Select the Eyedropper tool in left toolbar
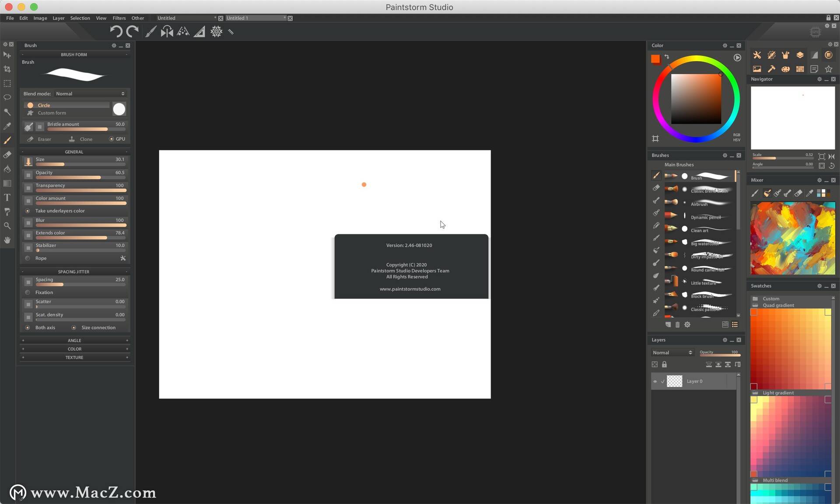Viewport: 840px width, 504px height. point(7,126)
